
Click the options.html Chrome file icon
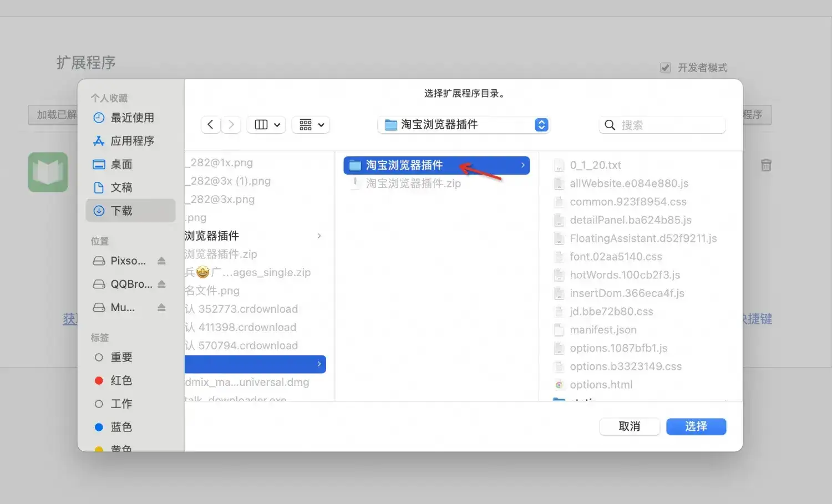click(x=559, y=385)
